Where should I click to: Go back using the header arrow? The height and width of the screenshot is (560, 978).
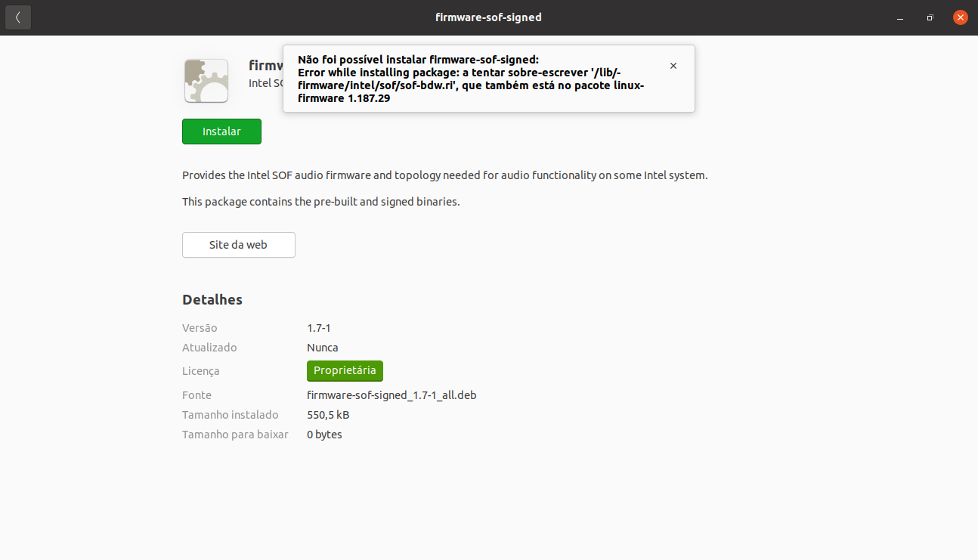[x=18, y=17]
